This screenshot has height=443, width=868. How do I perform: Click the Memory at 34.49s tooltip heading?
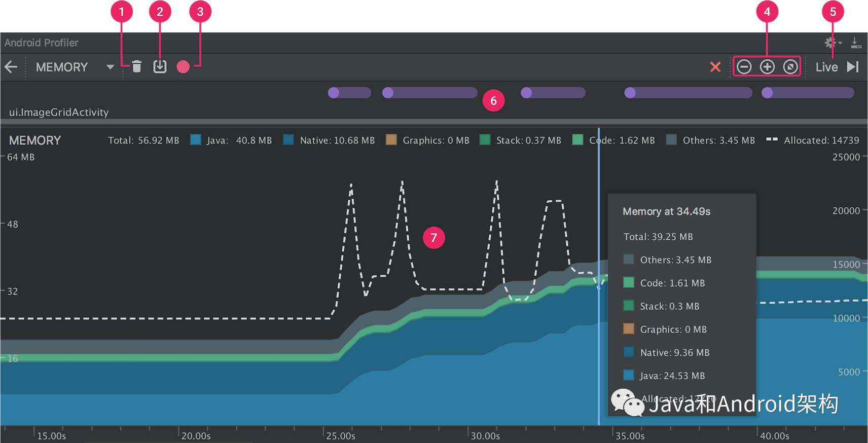(x=666, y=211)
